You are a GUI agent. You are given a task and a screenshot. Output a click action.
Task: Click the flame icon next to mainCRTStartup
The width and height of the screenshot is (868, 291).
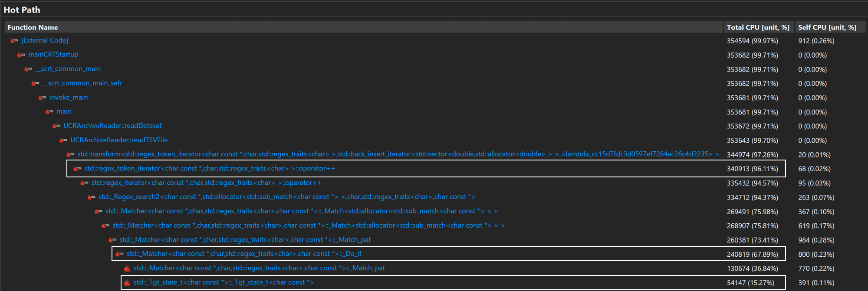coord(21,55)
